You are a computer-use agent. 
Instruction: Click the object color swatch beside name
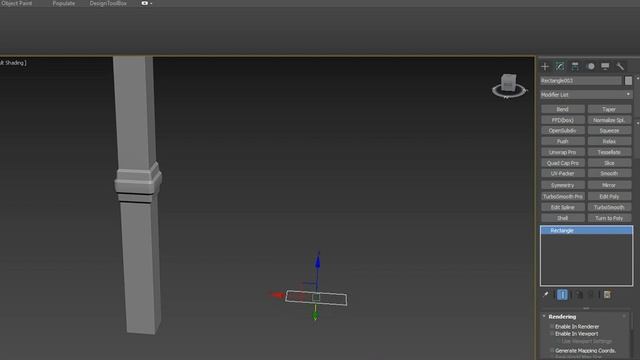(628, 81)
